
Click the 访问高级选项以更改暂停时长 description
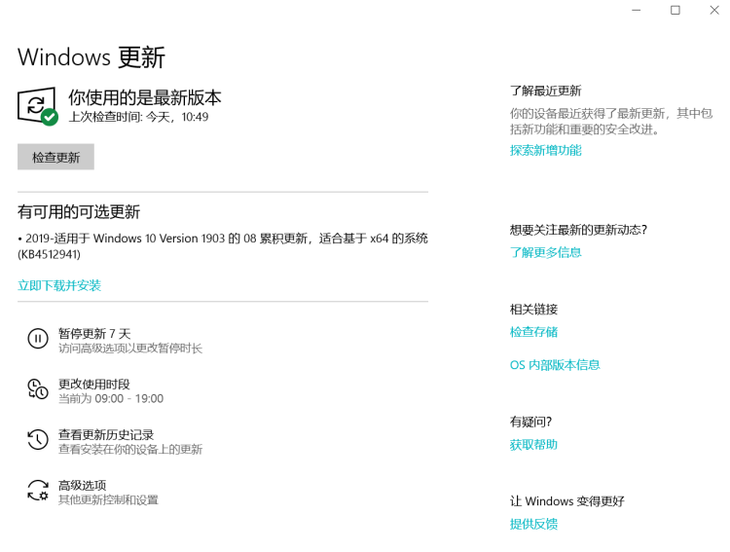click(130, 348)
